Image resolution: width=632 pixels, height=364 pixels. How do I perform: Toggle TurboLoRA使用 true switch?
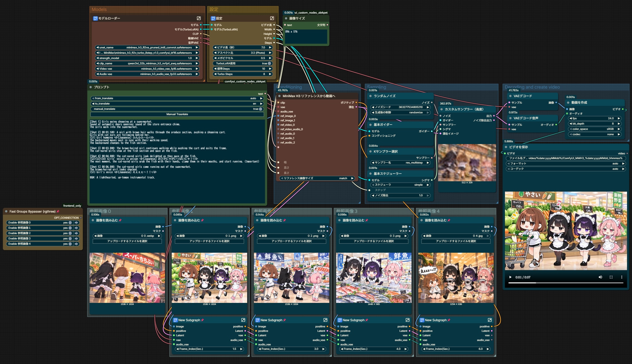[269, 63]
